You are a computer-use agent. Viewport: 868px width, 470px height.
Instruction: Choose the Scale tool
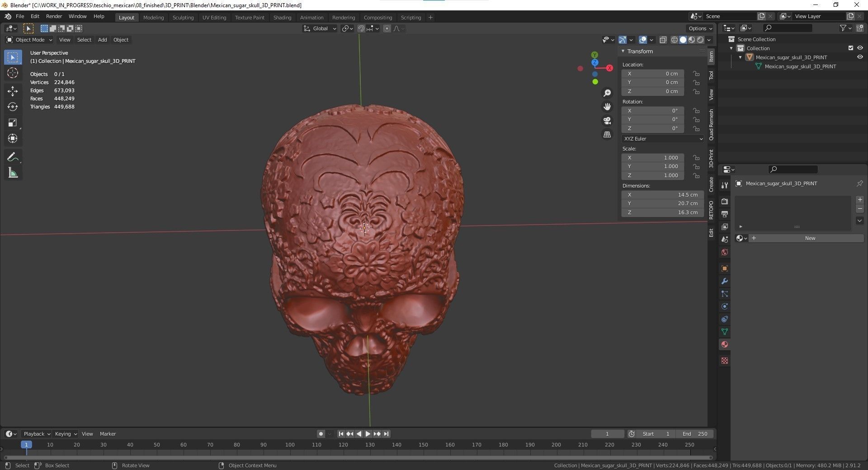(13, 123)
